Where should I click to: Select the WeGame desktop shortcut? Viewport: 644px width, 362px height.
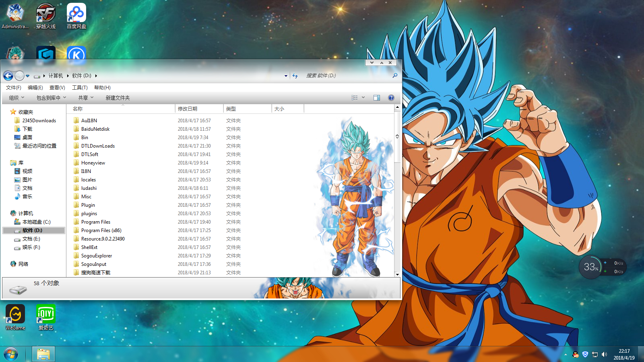coord(15,317)
